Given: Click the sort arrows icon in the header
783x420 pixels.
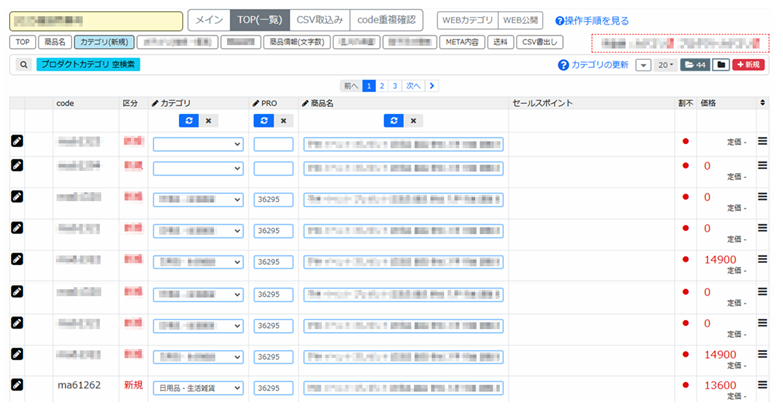Looking at the screenshot, I should [763, 102].
